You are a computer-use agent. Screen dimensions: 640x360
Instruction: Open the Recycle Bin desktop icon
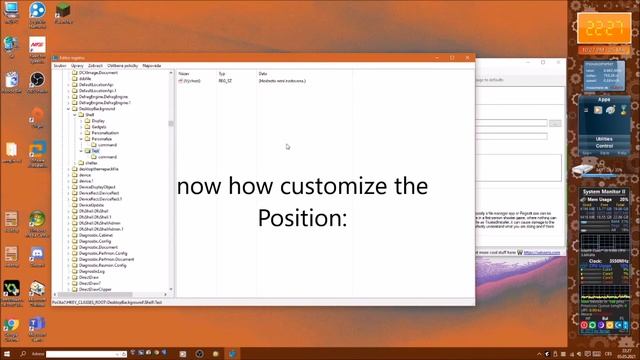click(11, 82)
